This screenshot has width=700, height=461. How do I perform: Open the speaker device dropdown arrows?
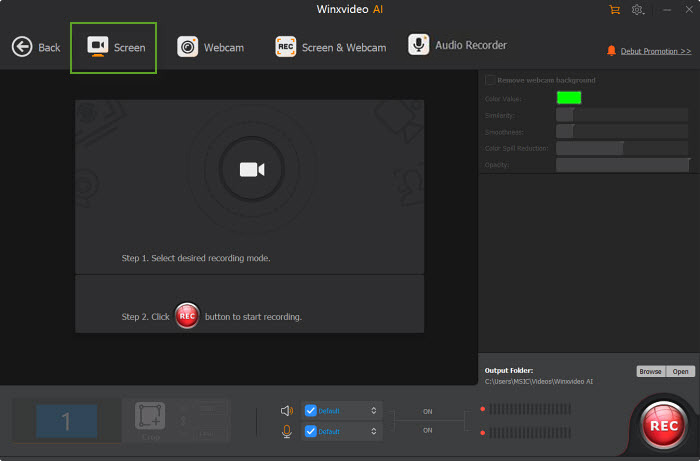[374, 411]
